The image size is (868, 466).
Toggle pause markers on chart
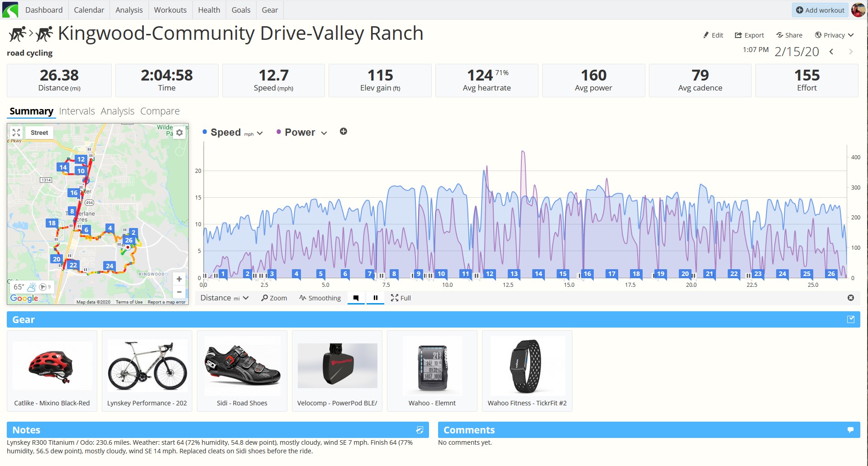click(x=375, y=298)
